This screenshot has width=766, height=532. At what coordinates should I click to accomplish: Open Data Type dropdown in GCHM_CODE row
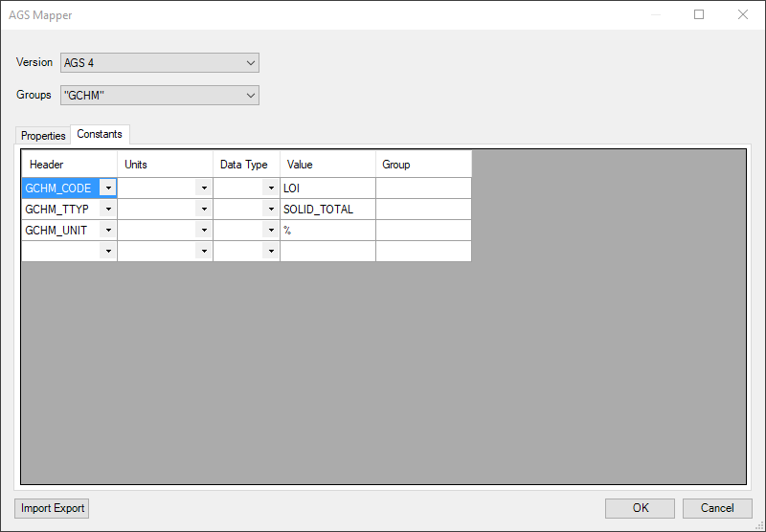point(271,188)
